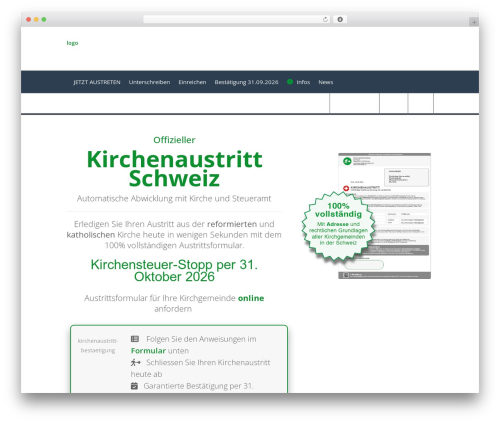This screenshot has height=423, width=500.
Task: Click the yellow browser minimize dot
Action: pos(36,19)
